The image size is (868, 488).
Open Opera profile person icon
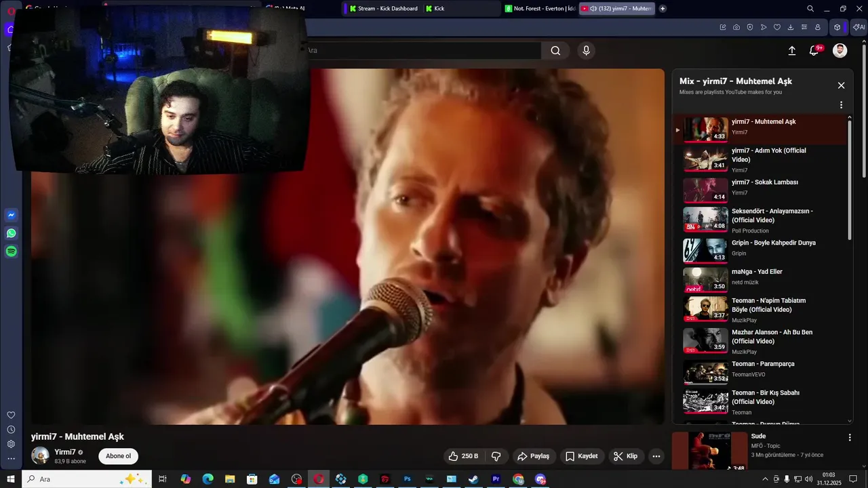[818, 27]
